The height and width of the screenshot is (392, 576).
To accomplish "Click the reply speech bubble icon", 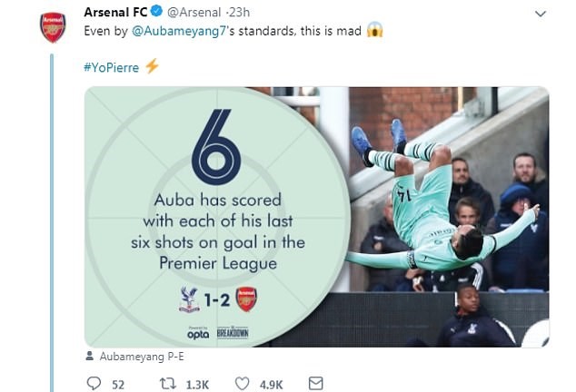I will 94,384.
